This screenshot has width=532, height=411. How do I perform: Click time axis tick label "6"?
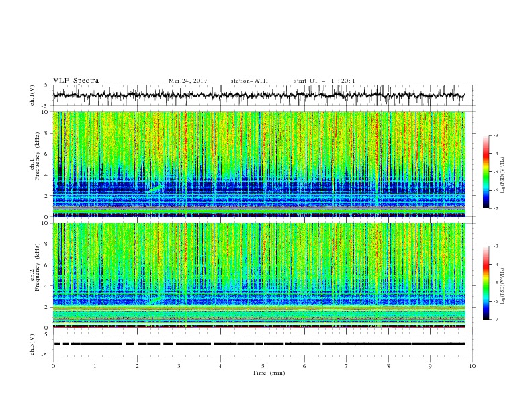tap(304, 366)
